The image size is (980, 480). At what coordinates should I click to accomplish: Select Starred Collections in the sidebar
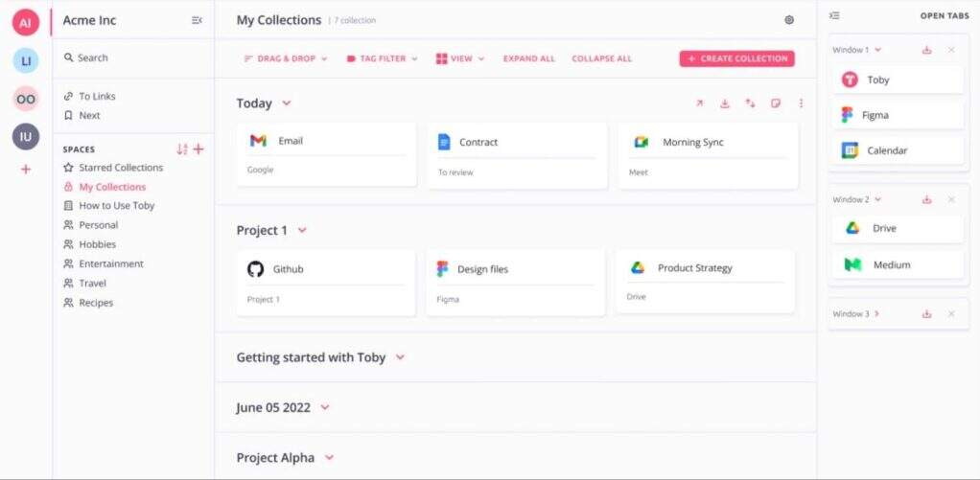(120, 168)
